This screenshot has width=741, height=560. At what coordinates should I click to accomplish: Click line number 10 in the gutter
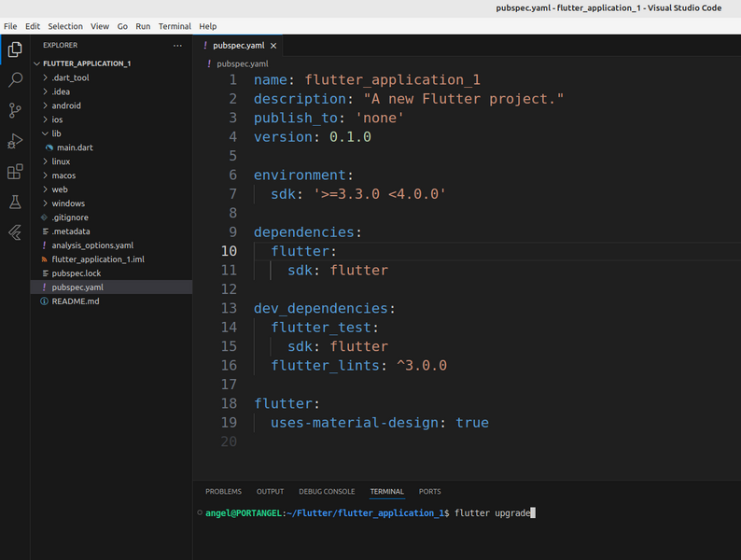[230, 251]
